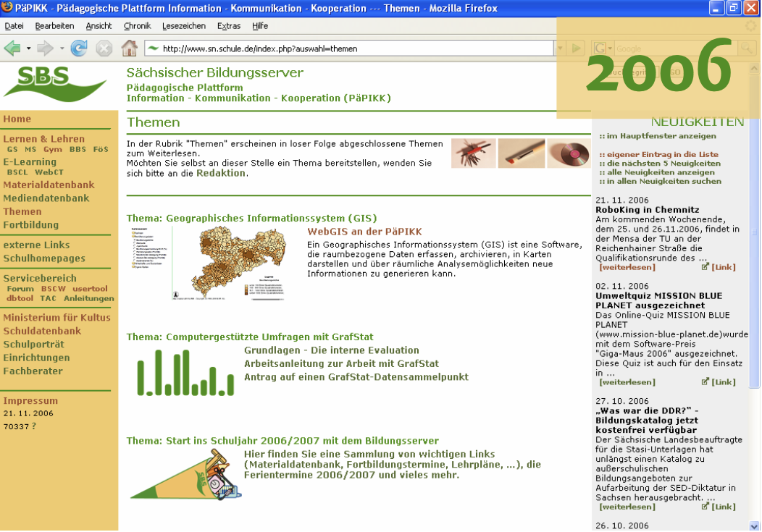
Task: Open the WebGIS an der PäPIKK article
Action: point(364,232)
